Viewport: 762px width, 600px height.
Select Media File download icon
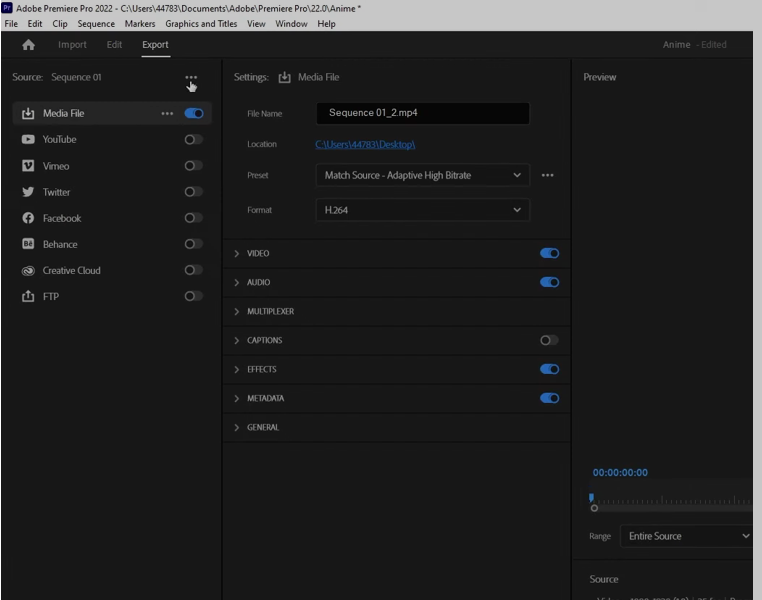pos(28,113)
